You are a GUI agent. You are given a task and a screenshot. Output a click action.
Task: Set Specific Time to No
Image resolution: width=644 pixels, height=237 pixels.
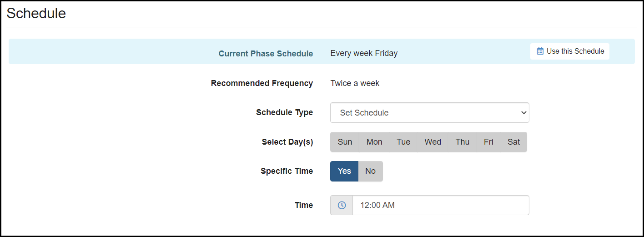370,171
